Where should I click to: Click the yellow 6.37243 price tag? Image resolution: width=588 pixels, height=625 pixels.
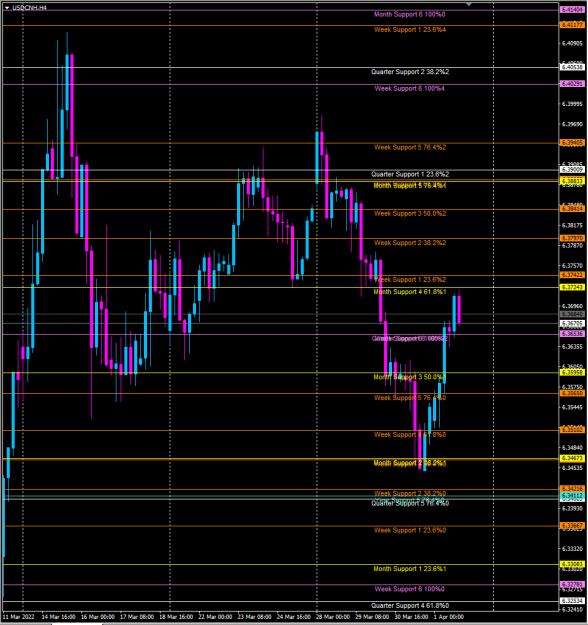572,287
